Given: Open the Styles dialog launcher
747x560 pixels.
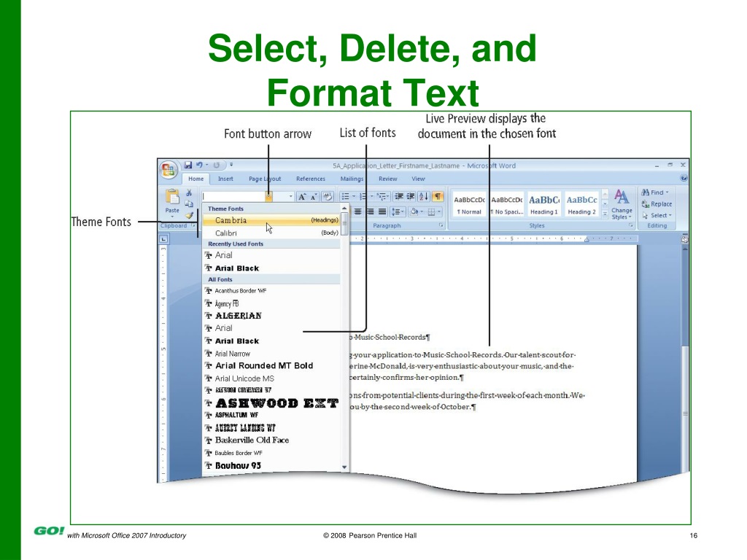Looking at the screenshot, I should click(630, 225).
